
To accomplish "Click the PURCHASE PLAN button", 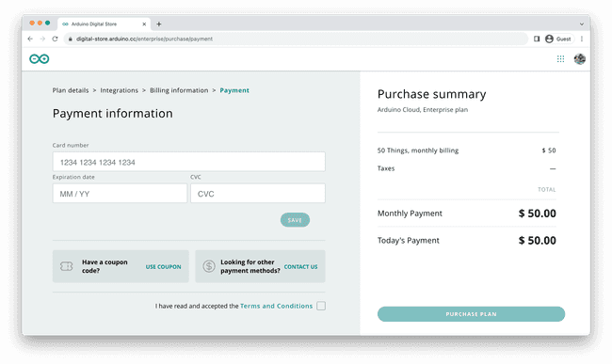I will coord(471,314).
